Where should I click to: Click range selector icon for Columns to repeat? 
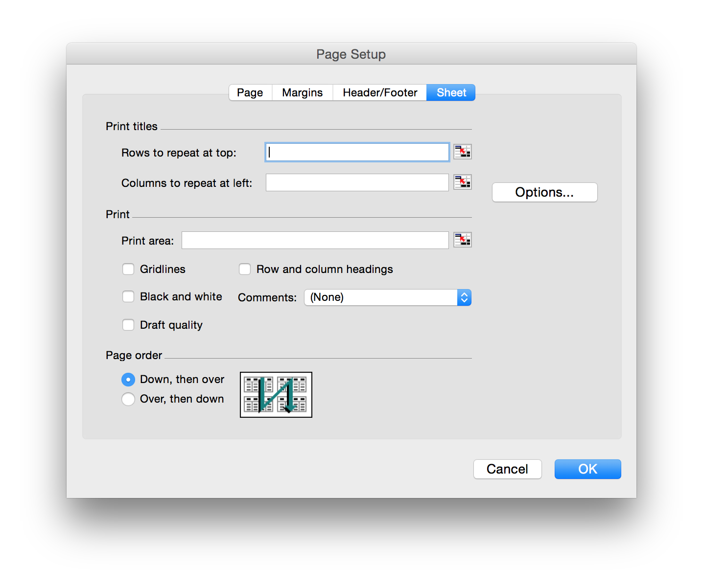click(462, 182)
